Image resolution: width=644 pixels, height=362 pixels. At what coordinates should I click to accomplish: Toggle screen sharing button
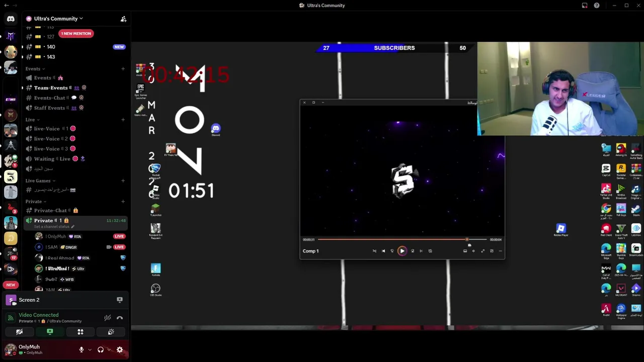(x=50, y=332)
